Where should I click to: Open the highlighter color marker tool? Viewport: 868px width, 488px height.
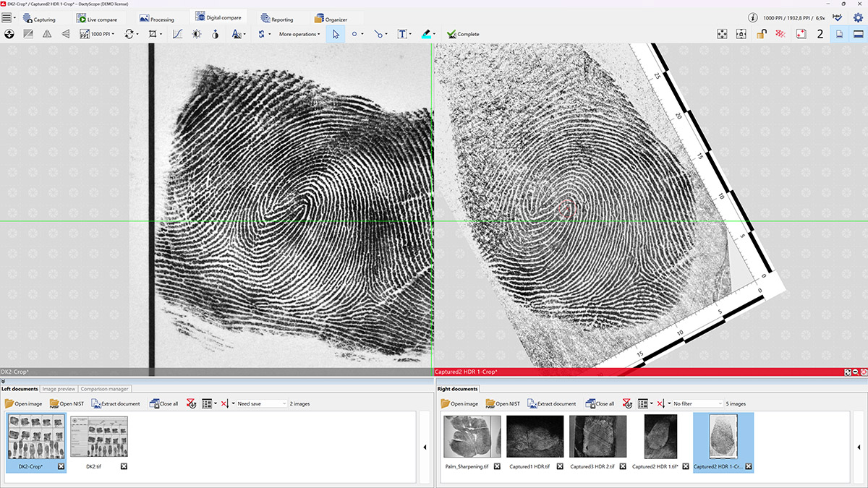[x=427, y=34]
